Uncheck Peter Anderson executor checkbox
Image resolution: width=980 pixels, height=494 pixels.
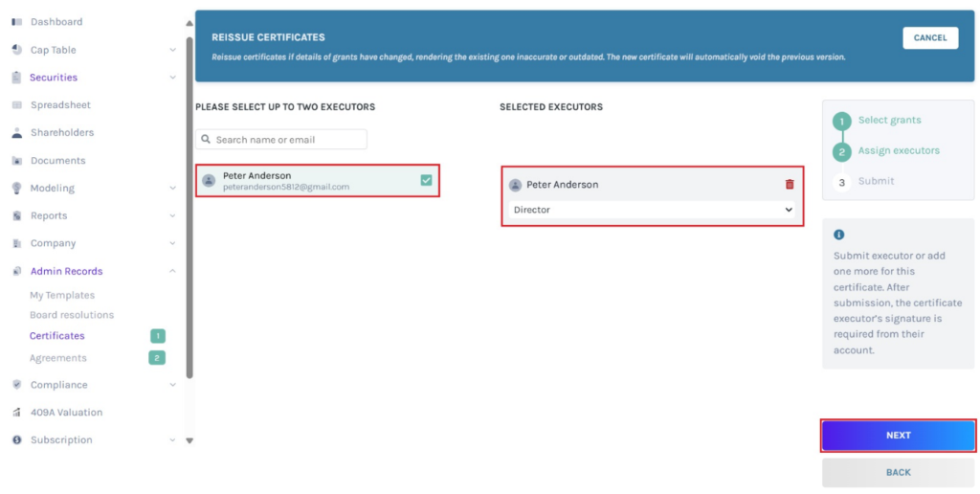pos(426,180)
